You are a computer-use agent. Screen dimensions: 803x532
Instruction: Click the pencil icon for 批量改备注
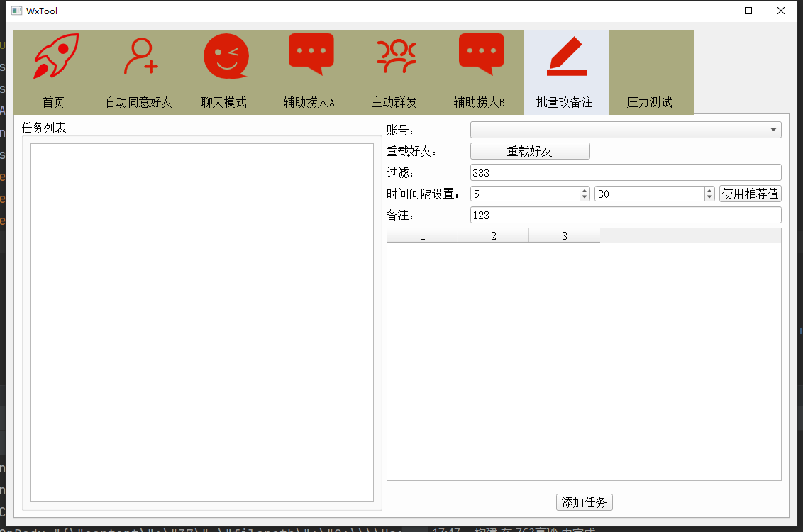pyautogui.click(x=566, y=57)
